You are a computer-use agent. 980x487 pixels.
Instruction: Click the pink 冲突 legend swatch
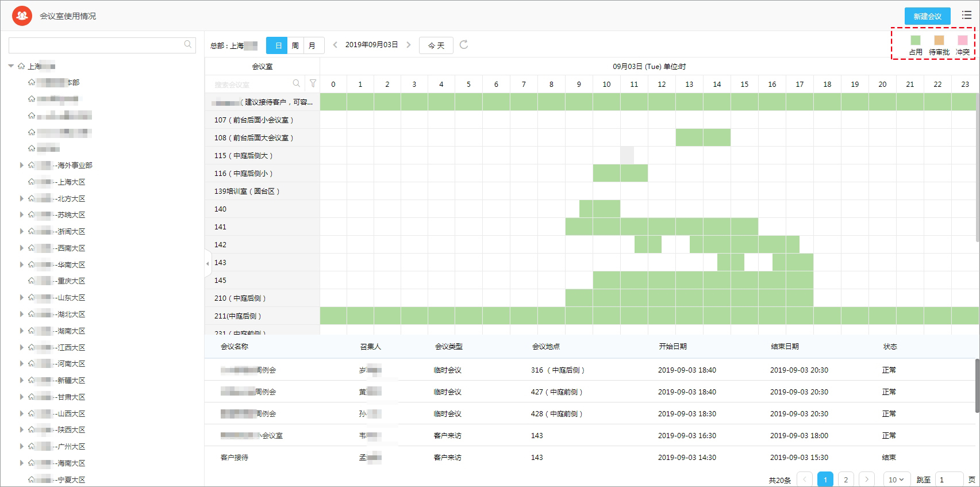(963, 40)
